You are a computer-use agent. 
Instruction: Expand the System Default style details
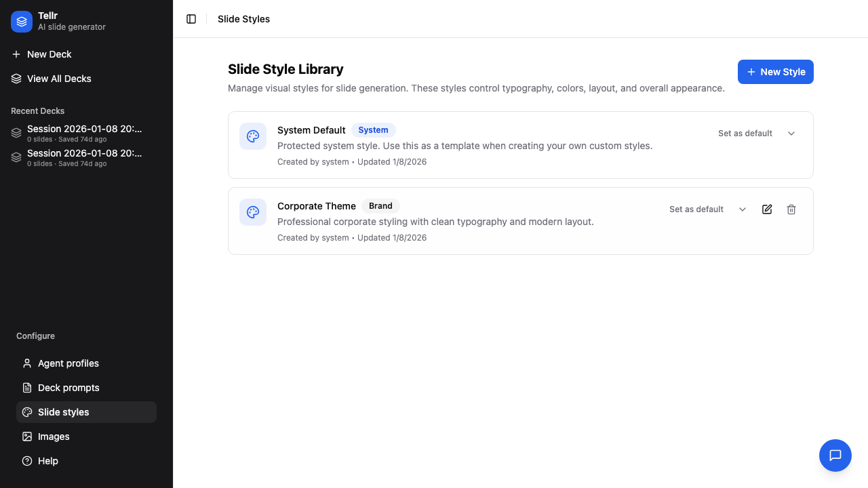(x=791, y=134)
